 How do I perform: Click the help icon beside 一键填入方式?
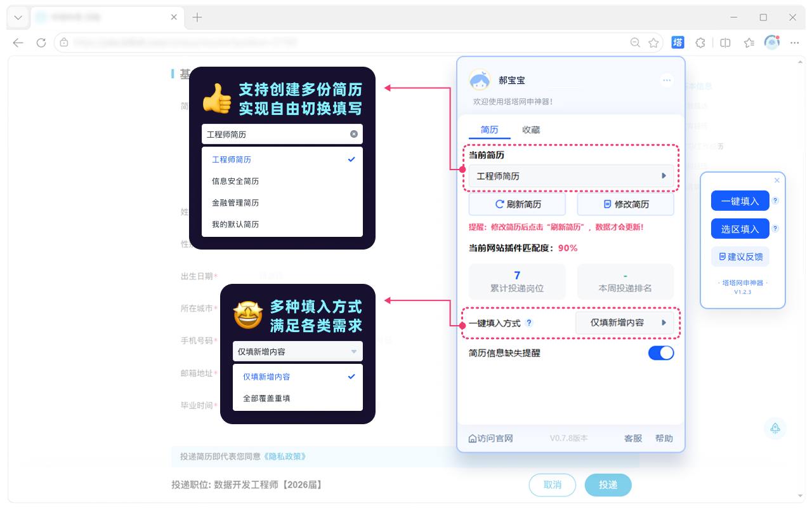530,323
